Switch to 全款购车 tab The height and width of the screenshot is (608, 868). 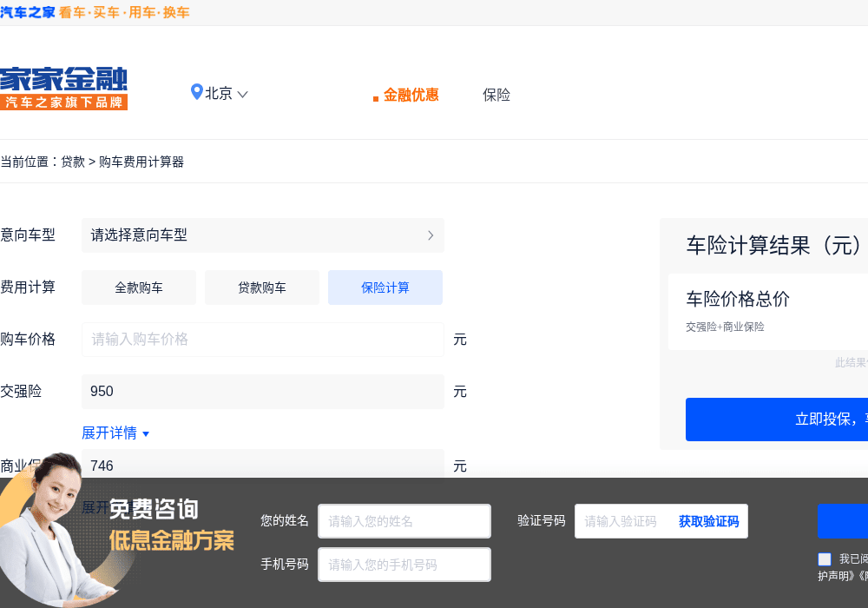(139, 287)
